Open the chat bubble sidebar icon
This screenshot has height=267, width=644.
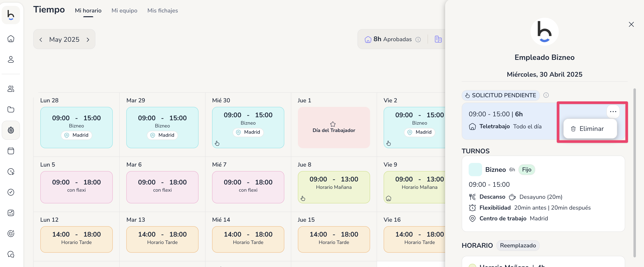click(11, 254)
